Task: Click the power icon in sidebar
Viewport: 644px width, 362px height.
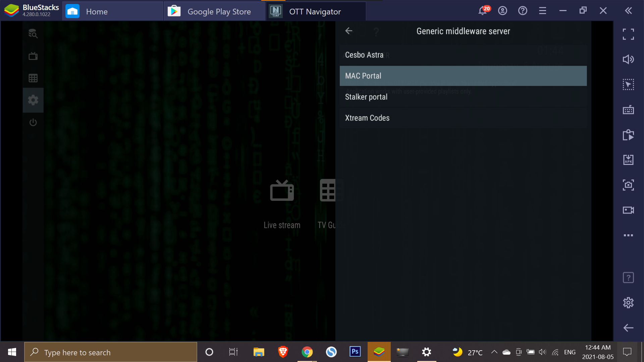Action: (33, 122)
